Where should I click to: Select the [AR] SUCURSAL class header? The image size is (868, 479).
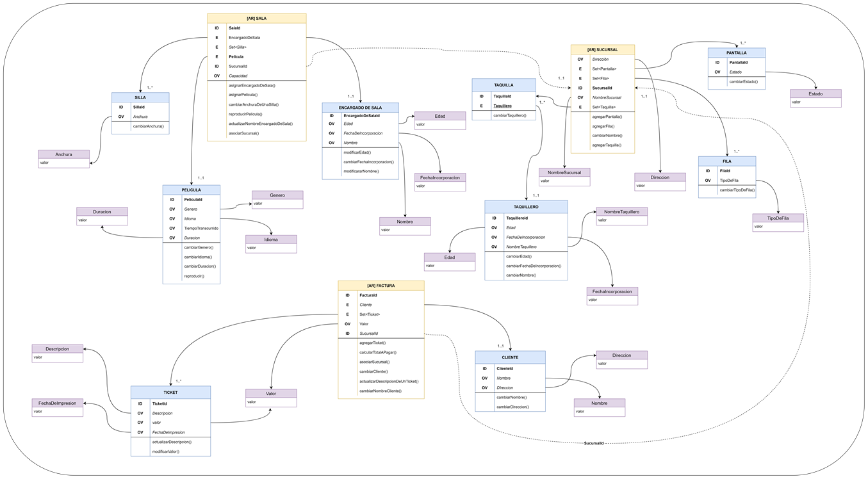(602, 49)
